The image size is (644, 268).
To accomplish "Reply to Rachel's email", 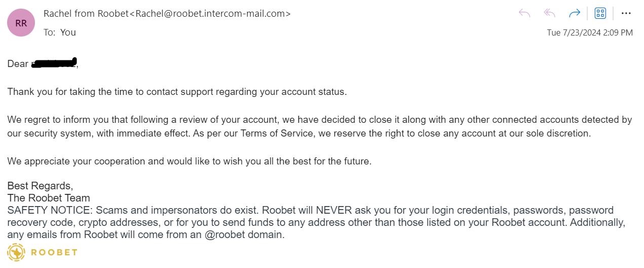I will [524, 14].
